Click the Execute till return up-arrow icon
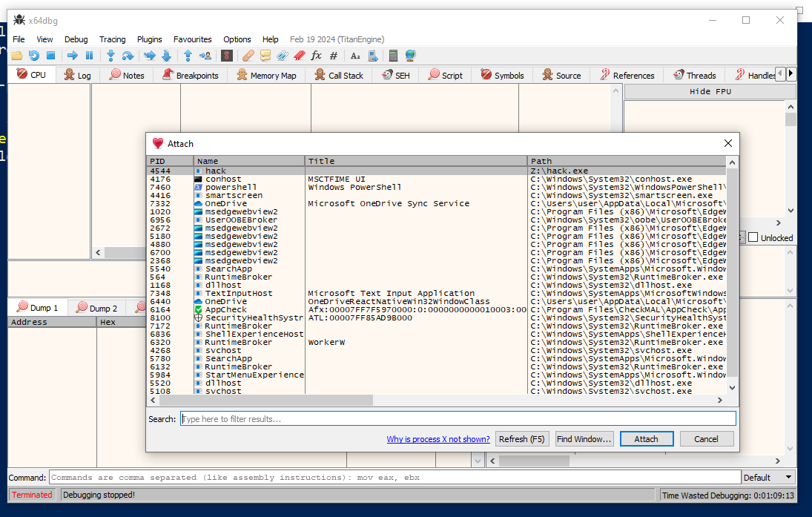 (188, 56)
